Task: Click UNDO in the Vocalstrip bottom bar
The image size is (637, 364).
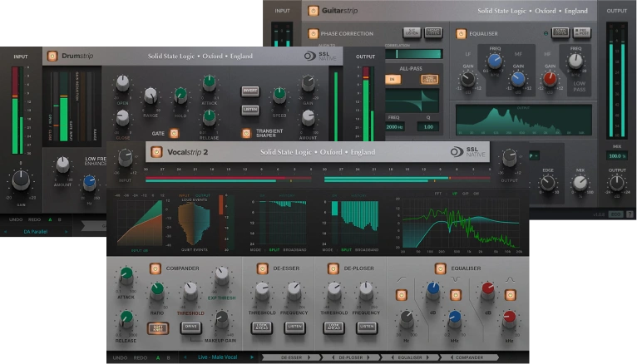Action: [121, 357]
